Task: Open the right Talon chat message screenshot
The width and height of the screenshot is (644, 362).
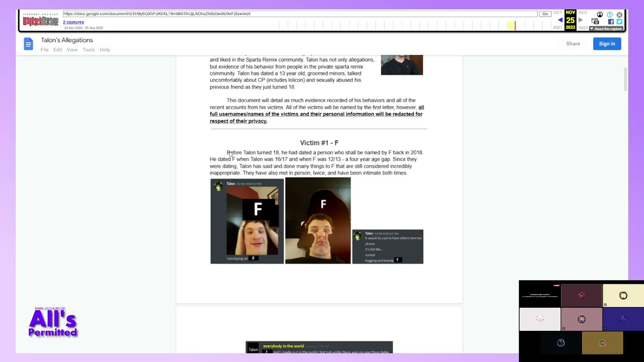Action: [x=387, y=246]
